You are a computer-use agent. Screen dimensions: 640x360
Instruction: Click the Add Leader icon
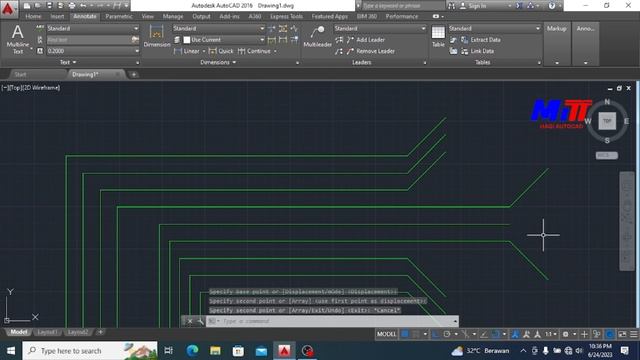coord(350,40)
